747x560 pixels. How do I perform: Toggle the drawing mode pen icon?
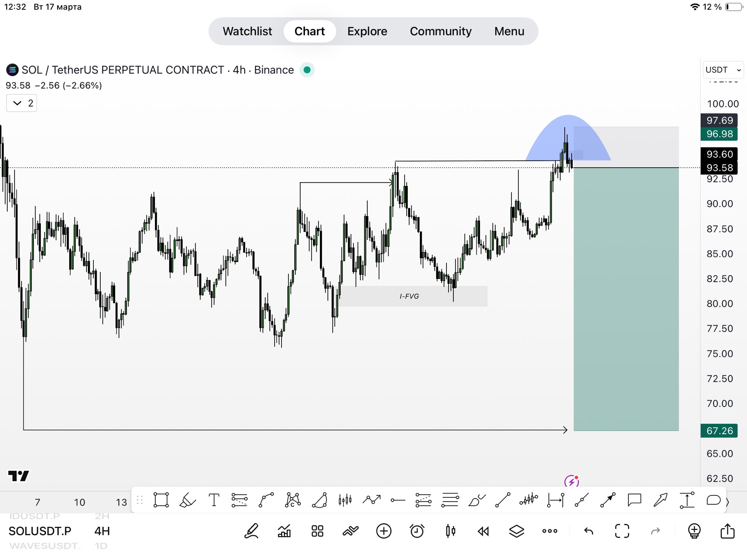[251, 531]
